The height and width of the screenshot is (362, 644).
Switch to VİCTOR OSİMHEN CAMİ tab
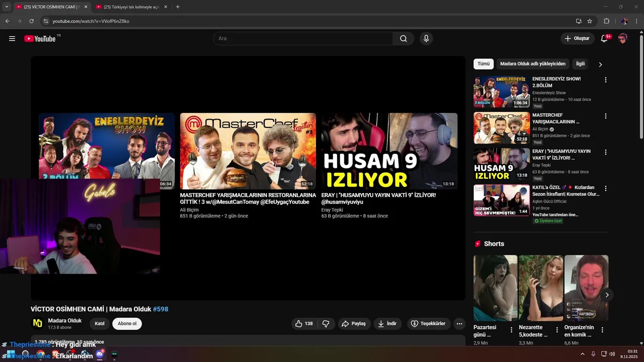point(47,7)
